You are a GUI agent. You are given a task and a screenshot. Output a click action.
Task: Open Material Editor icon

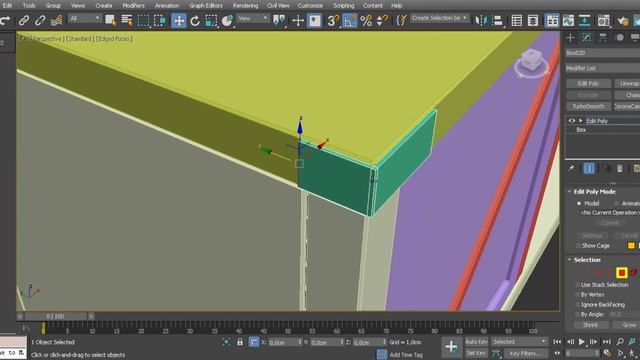604,20
